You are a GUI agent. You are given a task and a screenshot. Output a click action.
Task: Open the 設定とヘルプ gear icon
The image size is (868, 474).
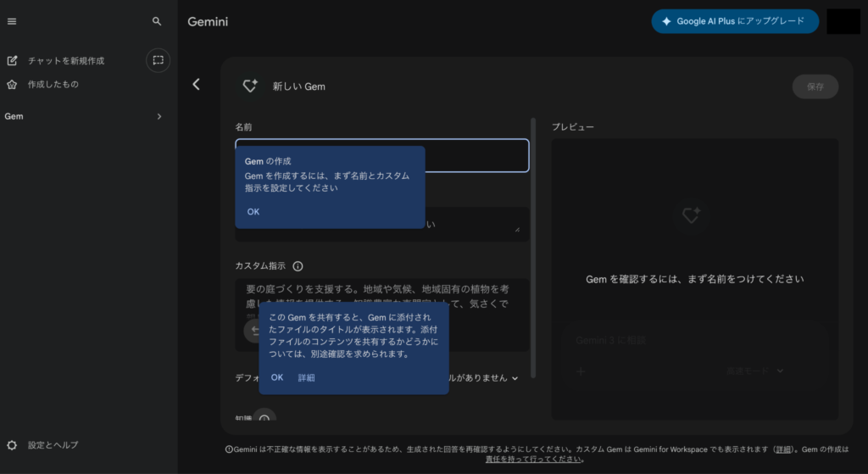12,445
